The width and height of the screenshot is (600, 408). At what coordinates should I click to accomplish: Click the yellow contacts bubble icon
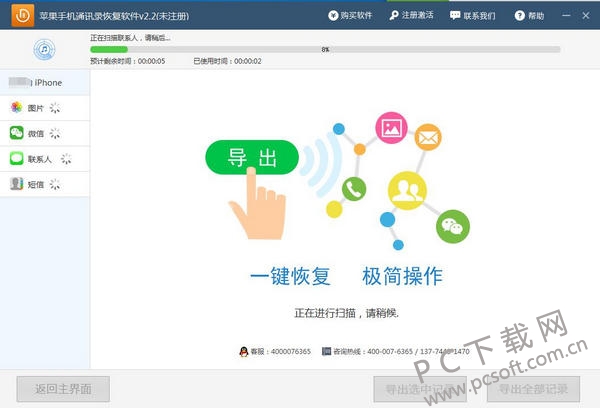pyautogui.click(x=406, y=188)
